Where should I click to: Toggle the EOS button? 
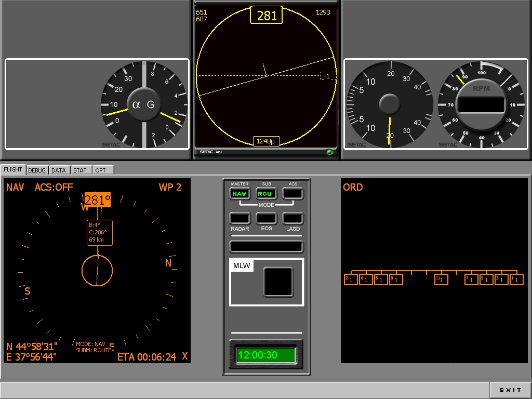click(x=266, y=219)
